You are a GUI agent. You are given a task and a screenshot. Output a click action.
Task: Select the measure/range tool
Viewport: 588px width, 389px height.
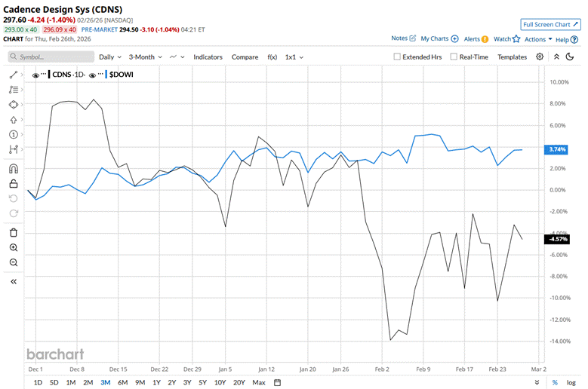(14, 149)
